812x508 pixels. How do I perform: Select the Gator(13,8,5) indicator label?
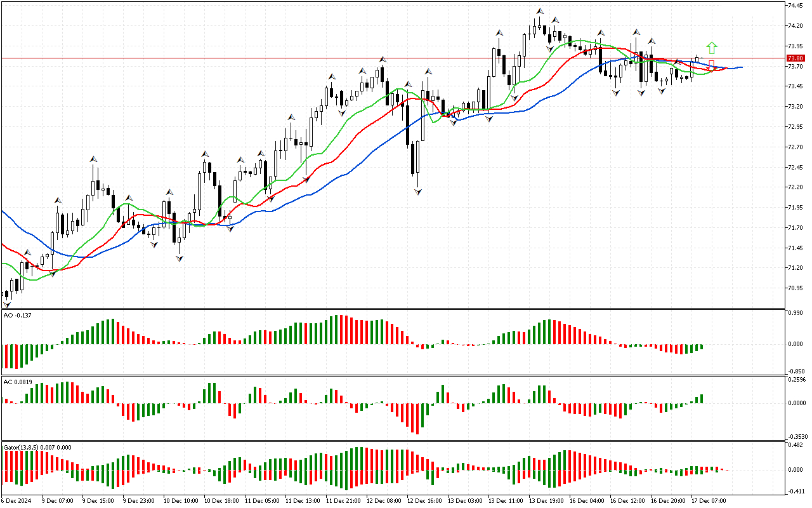click(x=37, y=447)
